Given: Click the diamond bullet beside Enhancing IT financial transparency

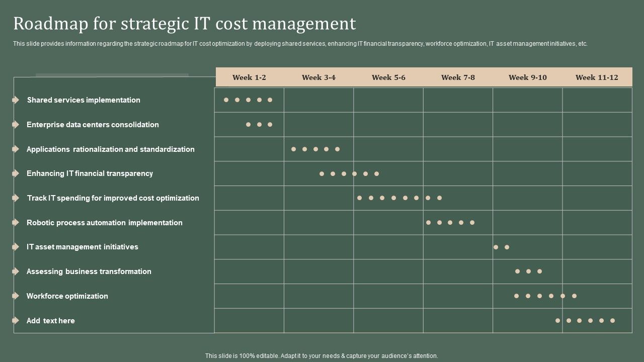Looking at the screenshot, I should point(15,173).
